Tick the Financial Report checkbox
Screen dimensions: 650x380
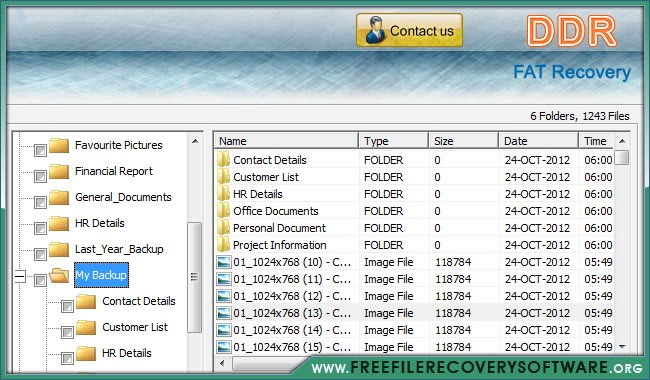(40, 177)
